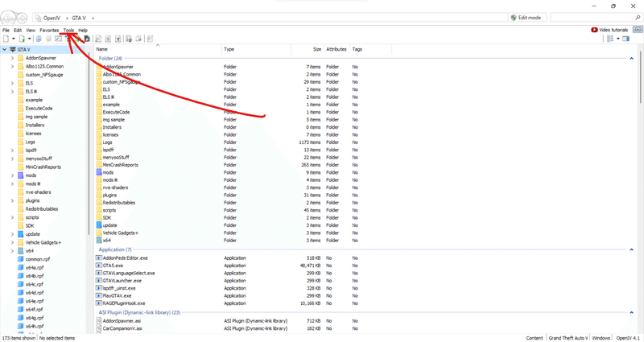Viewport: 644px width, 342px height.
Task: Expand the AddonSpawner tree node
Action: tap(12, 58)
